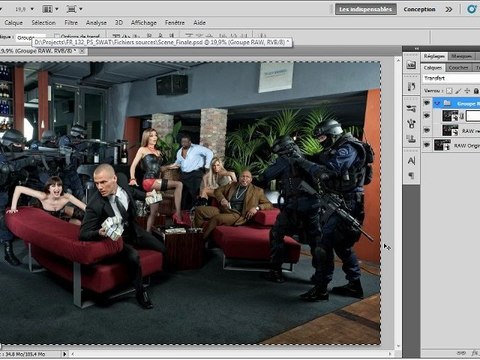Hide the masked layer inside the group

[427, 116]
